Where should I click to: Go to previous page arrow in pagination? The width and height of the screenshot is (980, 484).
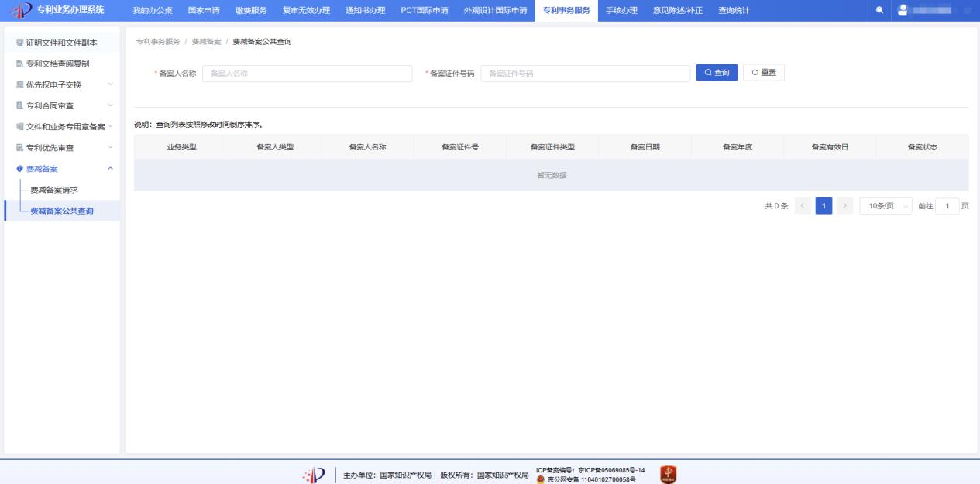pyautogui.click(x=803, y=205)
